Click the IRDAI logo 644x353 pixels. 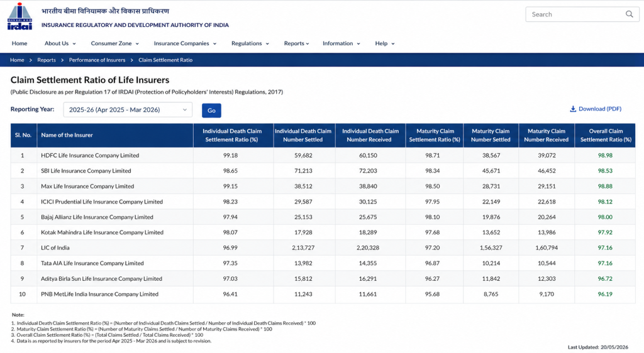click(19, 16)
